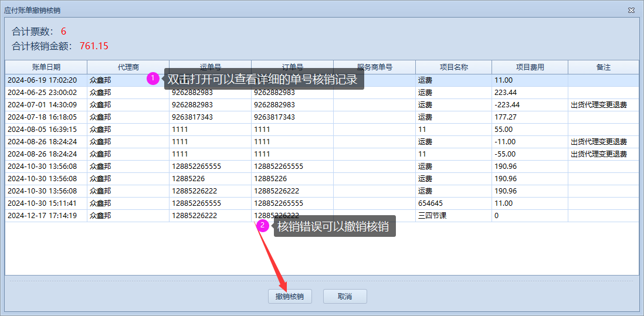This screenshot has height=316, width=644.
Task: Sort by the 账单日期 column header
Action: pos(46,67)
